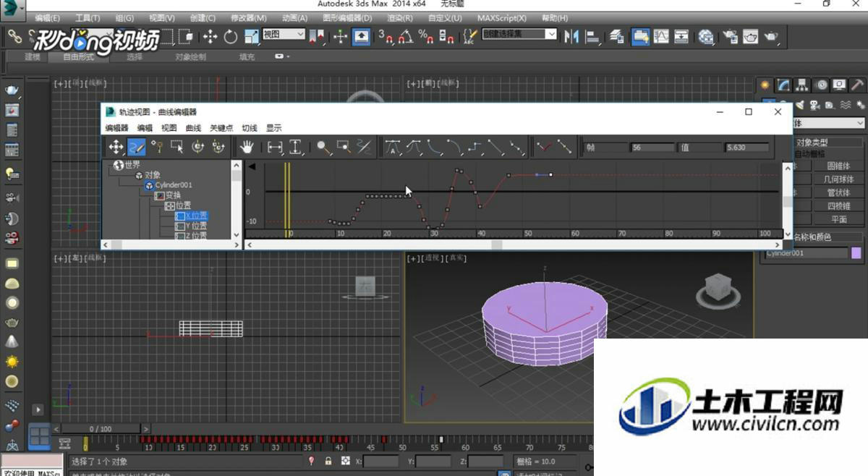Viewport: 868px width, 476px height.
Task: Switch to the Freeform ribbon tab
Action: [x=77, y=56]
